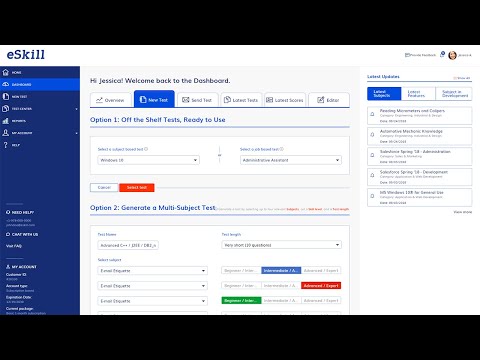The image size is (480, 360).
Task: Click the Help question mark icon
Action: point(5,145)
